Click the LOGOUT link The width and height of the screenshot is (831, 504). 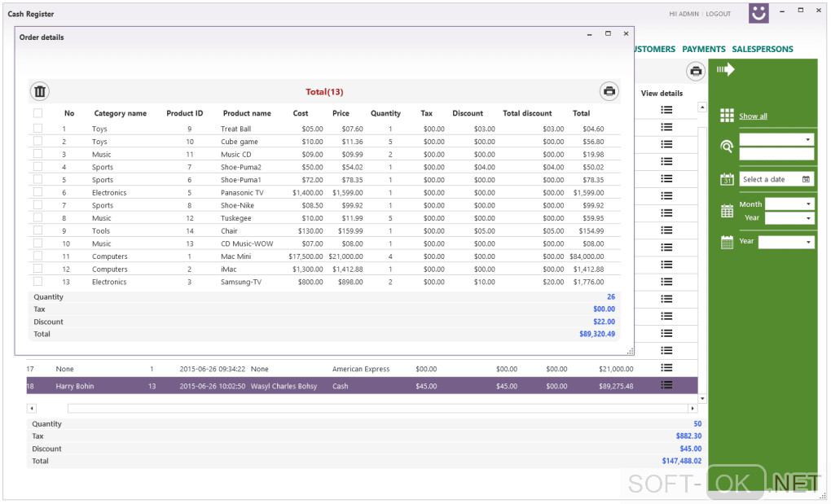718,14
